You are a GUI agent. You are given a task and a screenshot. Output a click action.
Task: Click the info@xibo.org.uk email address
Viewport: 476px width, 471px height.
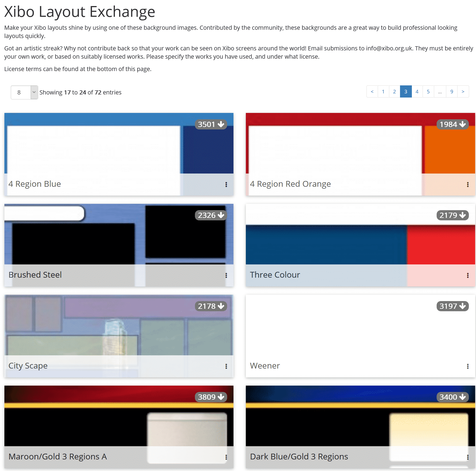tap(389, 48)
